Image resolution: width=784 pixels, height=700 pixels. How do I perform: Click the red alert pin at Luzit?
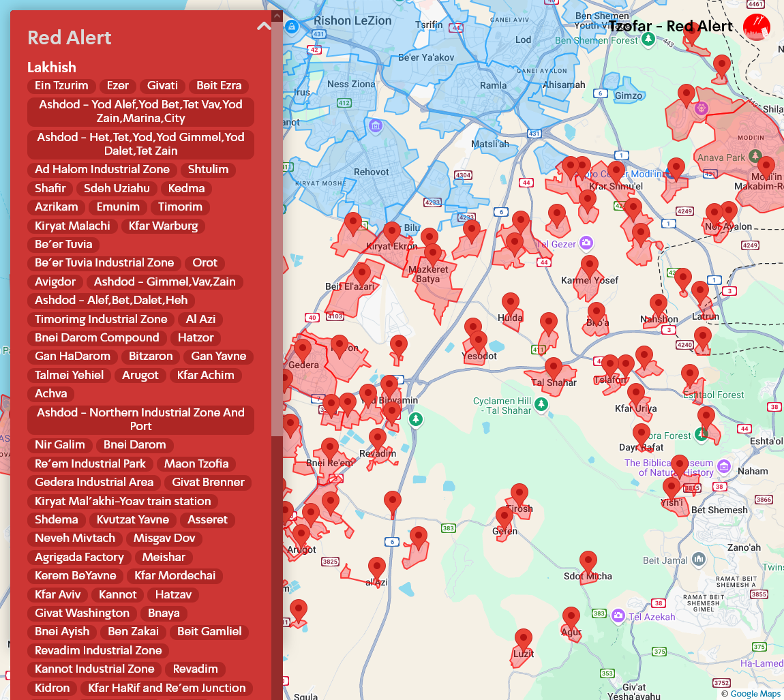click(524, 641)
